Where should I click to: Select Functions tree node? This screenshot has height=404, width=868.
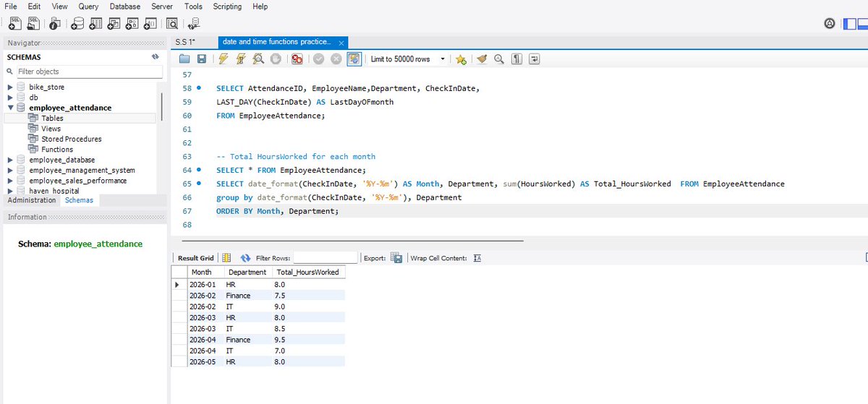coord(56,149)
